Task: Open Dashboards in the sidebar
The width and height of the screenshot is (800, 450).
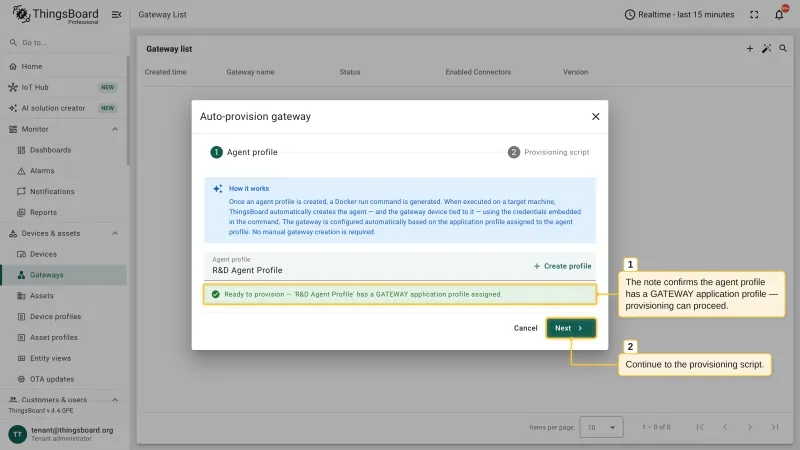Action: tap(64, 150)
